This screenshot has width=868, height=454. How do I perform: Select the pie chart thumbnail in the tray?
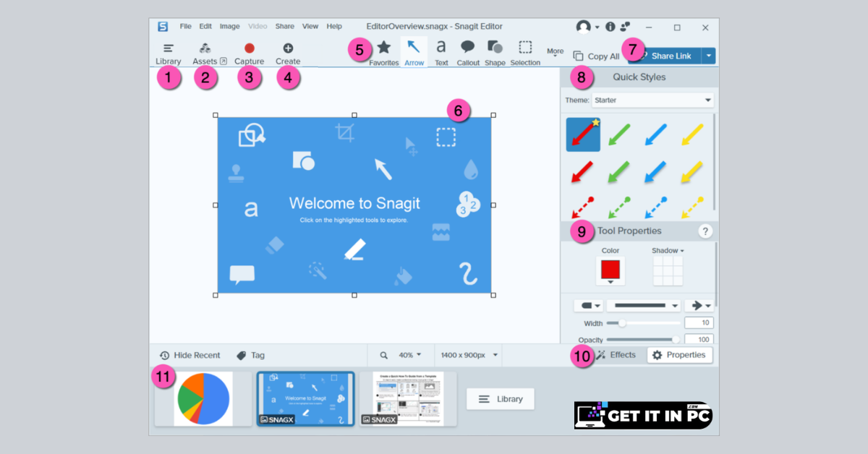click(203, 398)
